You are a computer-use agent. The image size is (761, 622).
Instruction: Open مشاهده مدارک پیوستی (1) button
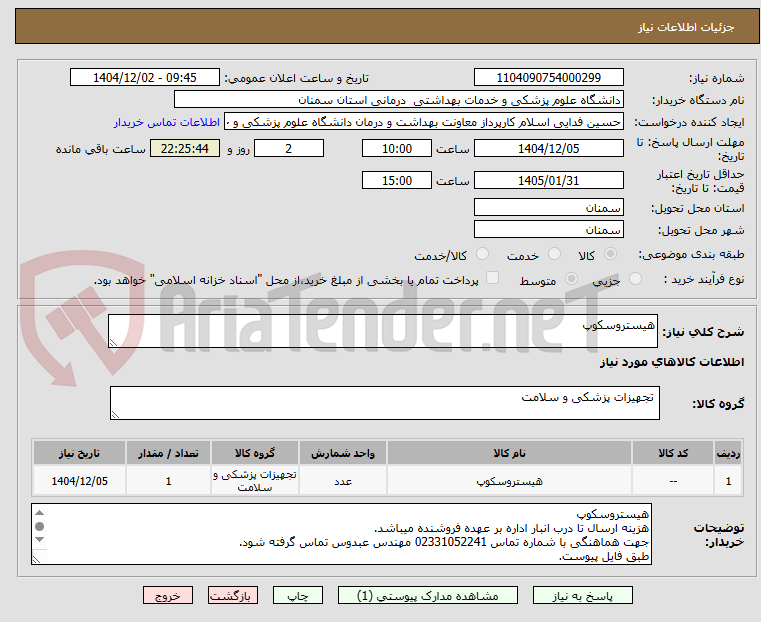[428, 595]
